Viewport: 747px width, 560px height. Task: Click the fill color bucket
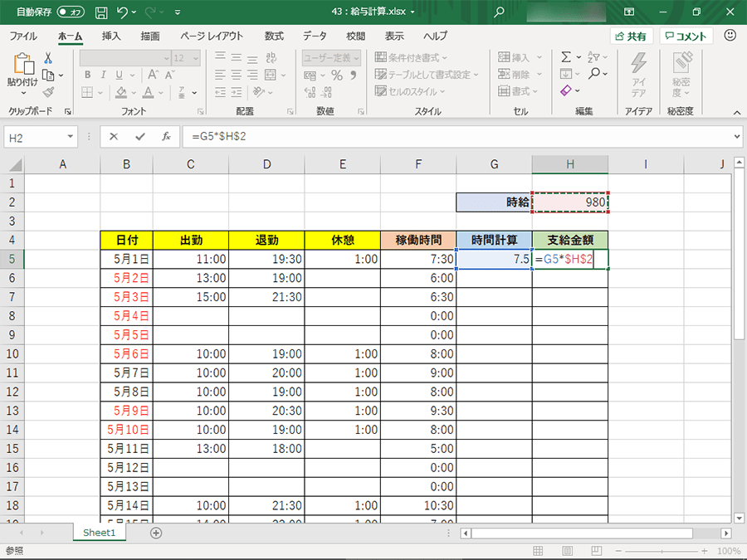click(x=121, y=92)
